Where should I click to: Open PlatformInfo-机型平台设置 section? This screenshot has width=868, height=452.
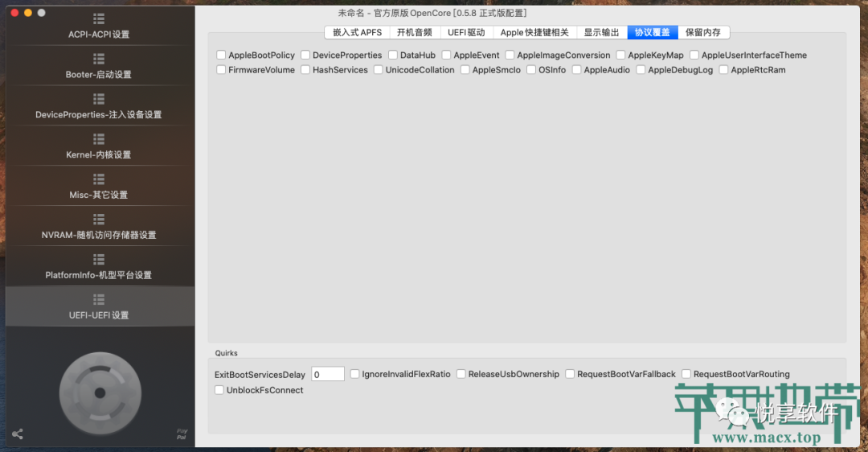click(x=99, y=275)
